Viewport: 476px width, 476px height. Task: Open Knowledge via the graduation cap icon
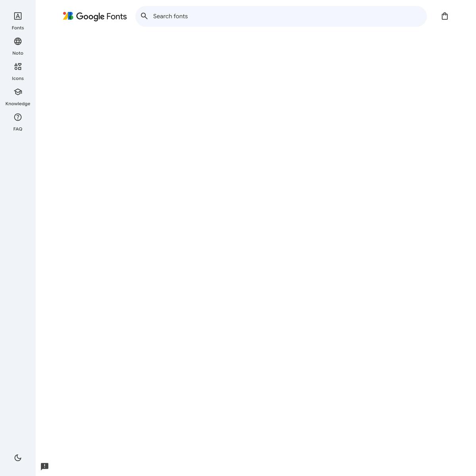tap(18, 92)
